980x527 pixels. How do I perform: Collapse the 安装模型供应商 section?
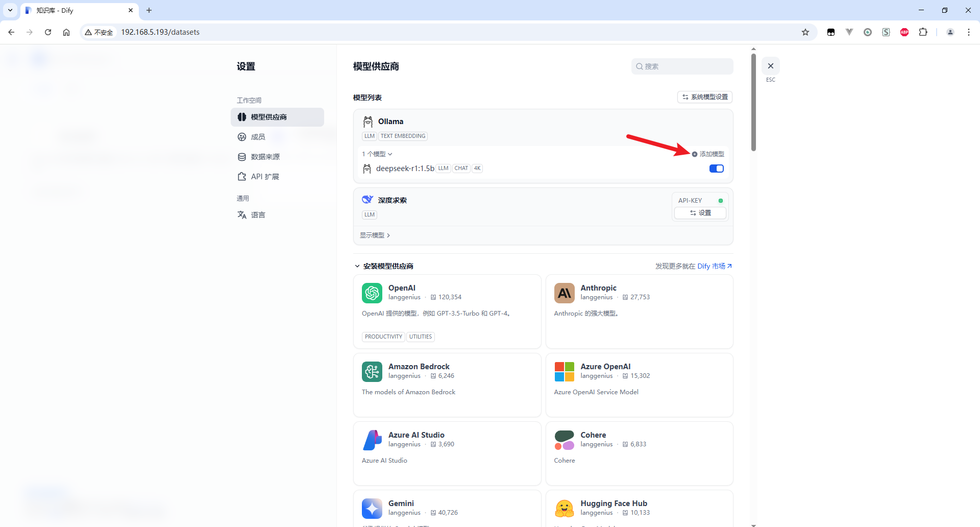click(x=357, y=266)
